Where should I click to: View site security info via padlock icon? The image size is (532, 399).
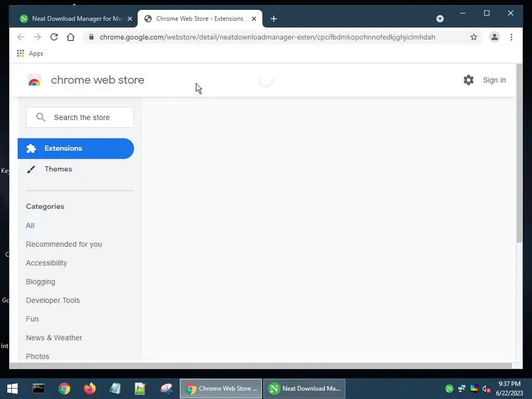91,37
